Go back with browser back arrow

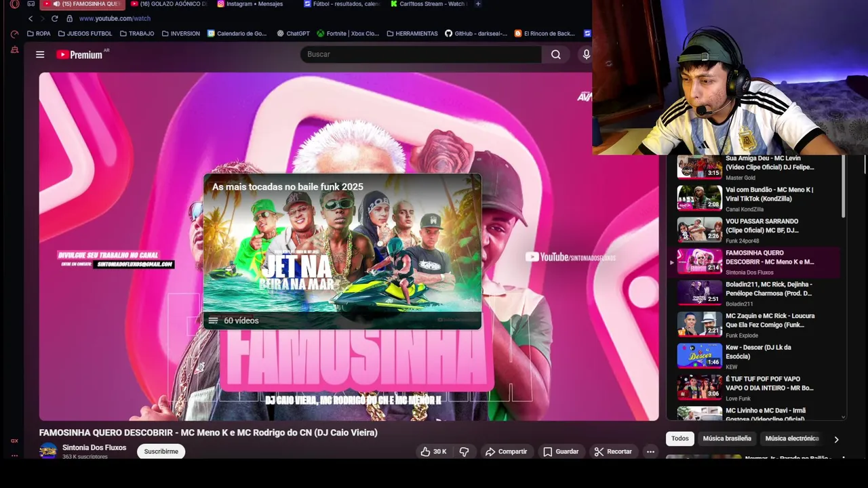(31, 18)
